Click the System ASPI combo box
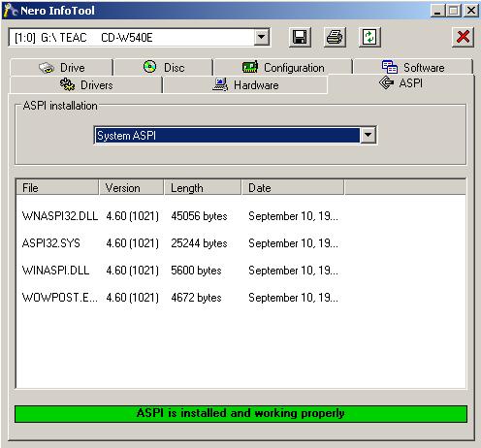481x448 pixels. click(x=235, y=135)
